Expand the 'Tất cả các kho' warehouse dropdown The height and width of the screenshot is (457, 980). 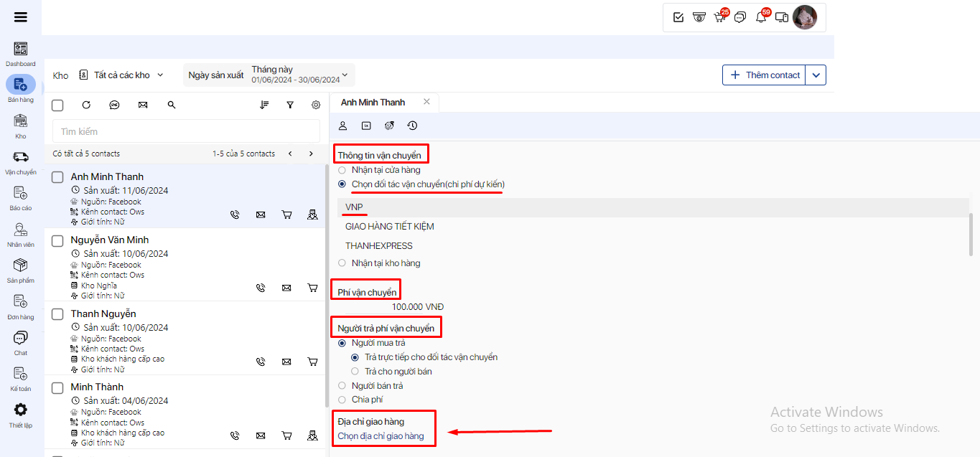pyautogui.click(x=121, y=75)
